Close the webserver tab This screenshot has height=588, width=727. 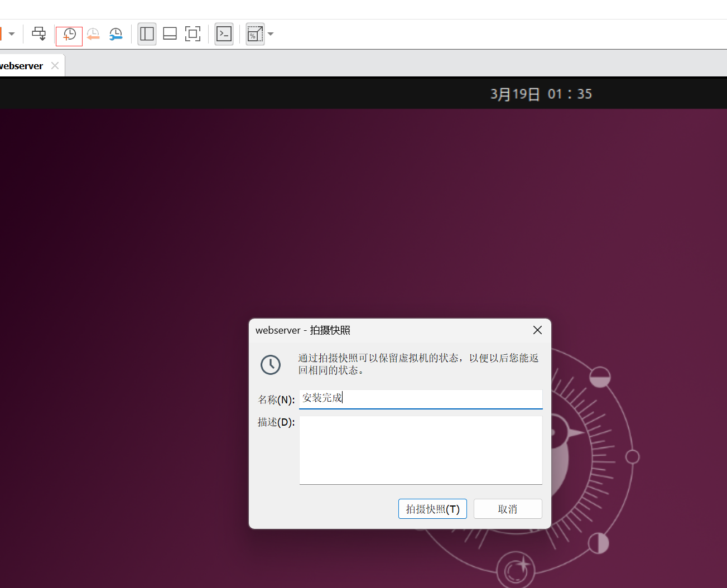pyautogui.click(x=55, y=65)
